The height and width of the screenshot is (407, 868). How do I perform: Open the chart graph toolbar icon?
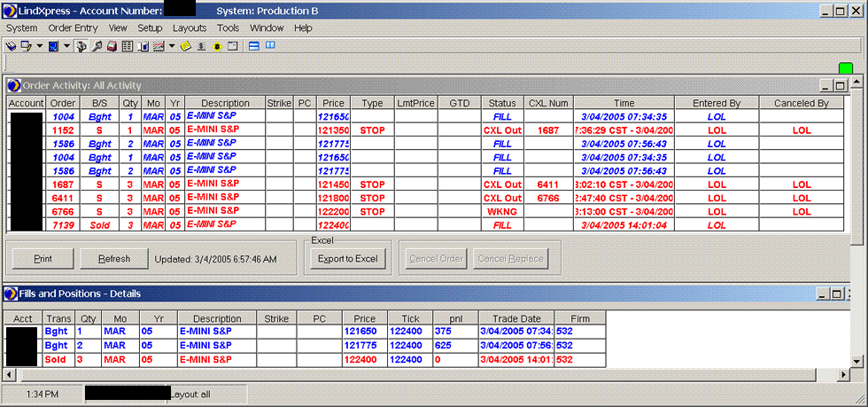pos(159,47)
